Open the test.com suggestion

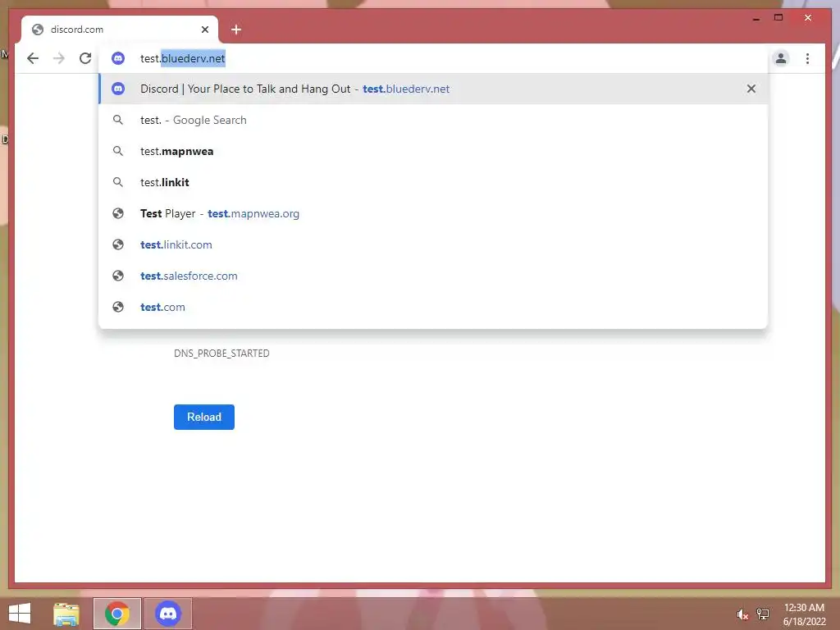point(433,307)
